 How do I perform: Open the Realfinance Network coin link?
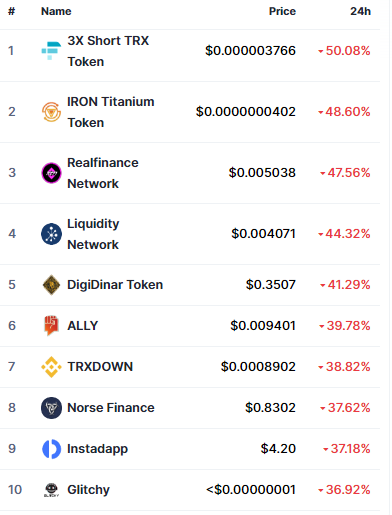coord(103,173)
